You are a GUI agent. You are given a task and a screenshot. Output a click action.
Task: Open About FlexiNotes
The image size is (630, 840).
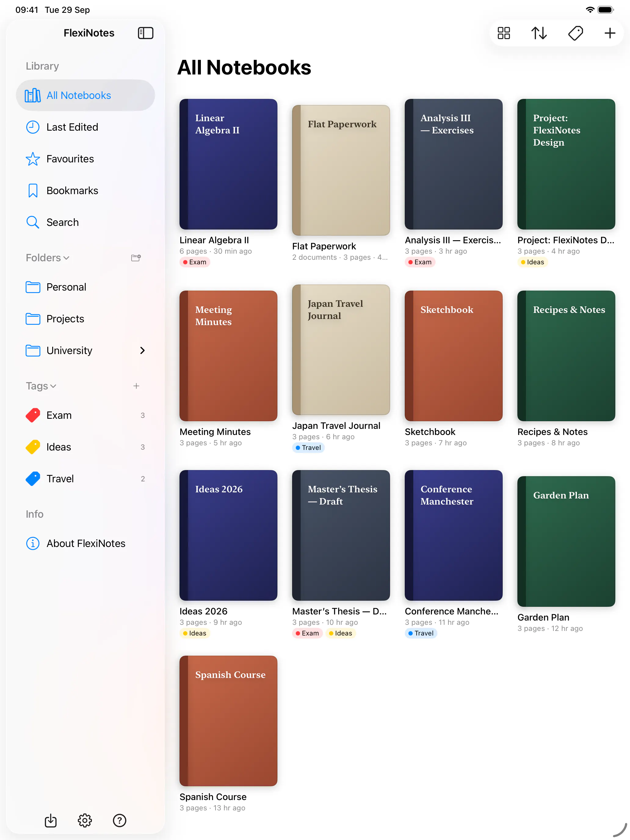tap(85, 543)
